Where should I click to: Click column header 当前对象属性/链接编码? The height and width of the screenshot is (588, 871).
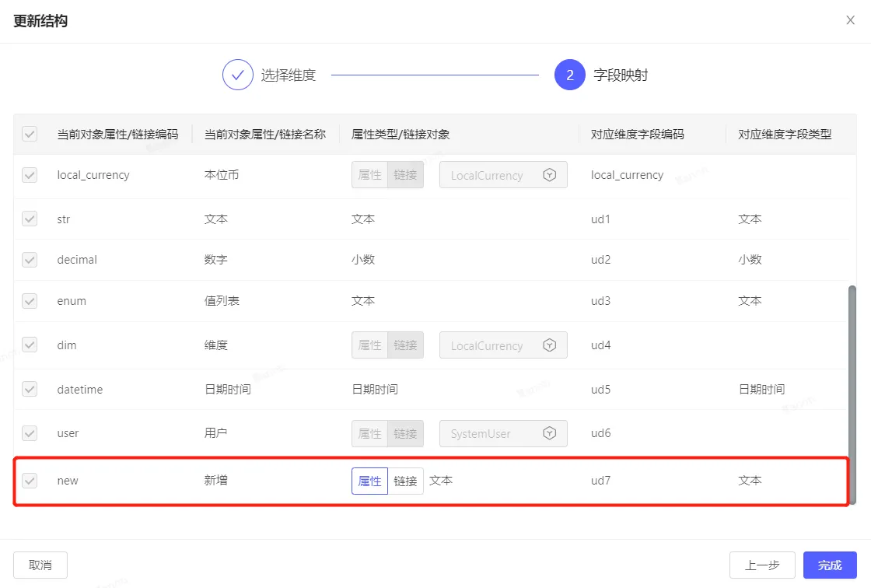coord(117,134)
